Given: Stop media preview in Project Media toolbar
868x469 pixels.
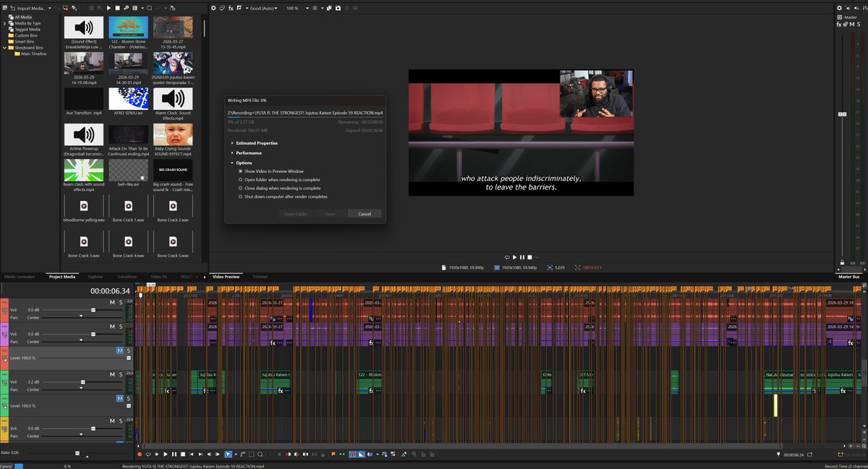Looking at the screenshot, I should click(x=117, y=8).
